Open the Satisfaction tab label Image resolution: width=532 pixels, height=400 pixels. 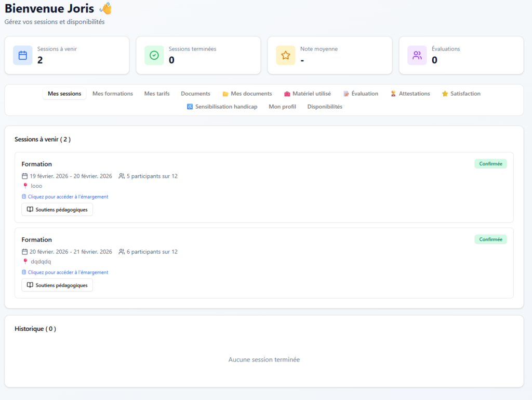pyautogui.click(x=465, y=94)
